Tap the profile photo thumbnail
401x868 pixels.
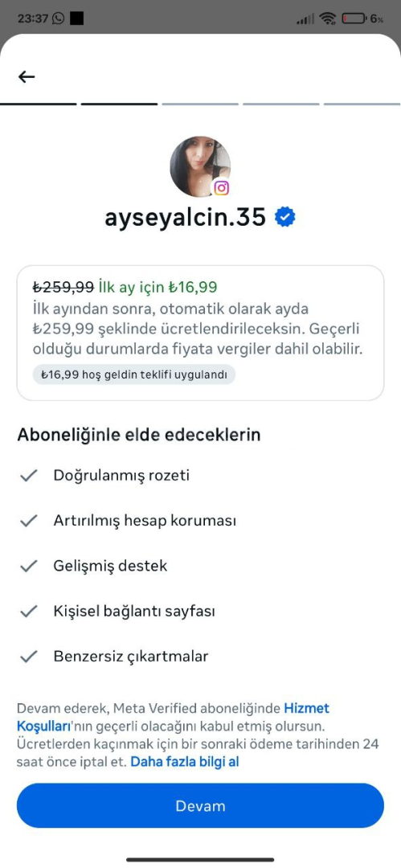[200, 166]
